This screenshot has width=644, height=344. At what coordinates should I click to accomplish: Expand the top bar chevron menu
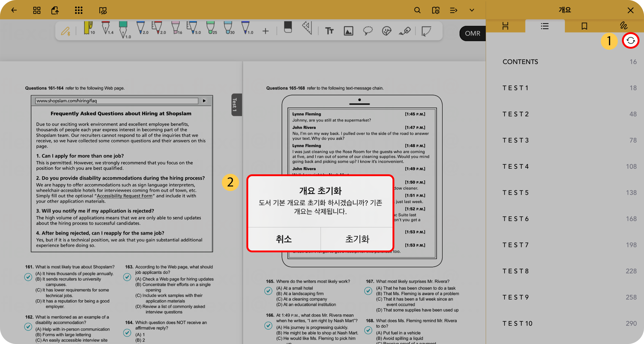point(472,10)
